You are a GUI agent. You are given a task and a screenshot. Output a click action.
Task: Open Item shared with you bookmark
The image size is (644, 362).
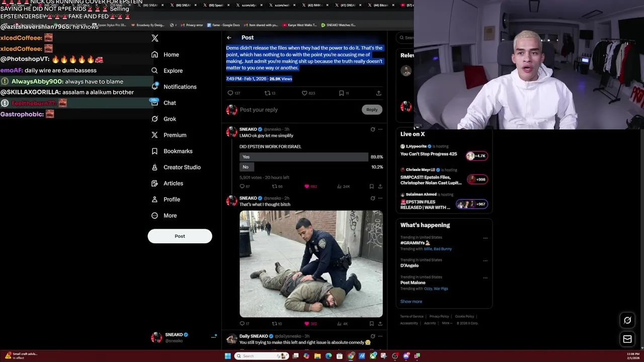(261, 25)
